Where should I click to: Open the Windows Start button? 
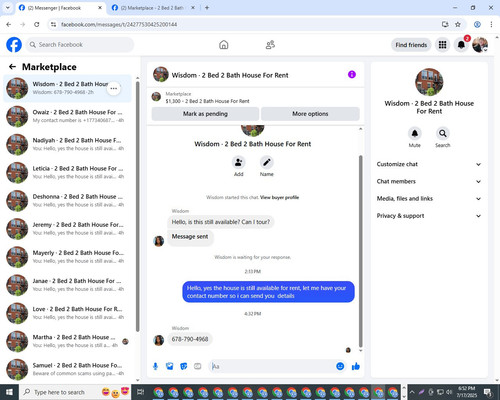pos(9,392)
